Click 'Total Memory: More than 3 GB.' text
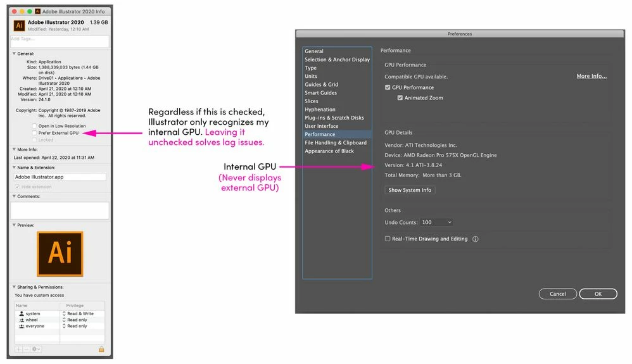The image size is (632, 364). click(x=423, y=175)
